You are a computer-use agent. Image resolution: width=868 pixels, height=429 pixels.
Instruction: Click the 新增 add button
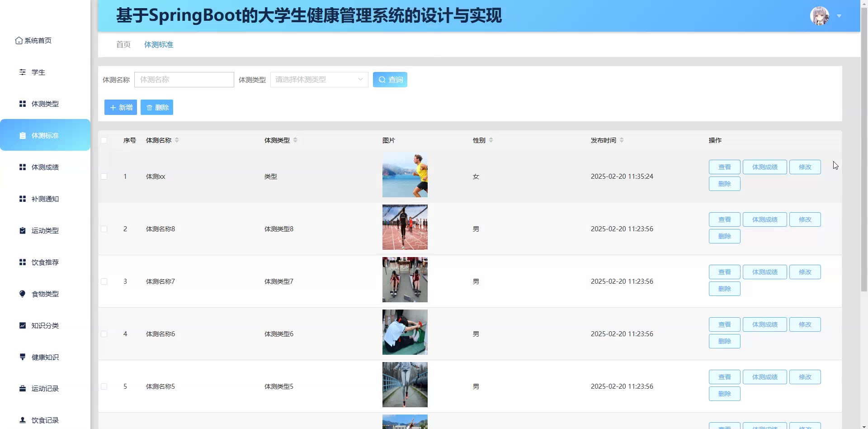(121, 107)
